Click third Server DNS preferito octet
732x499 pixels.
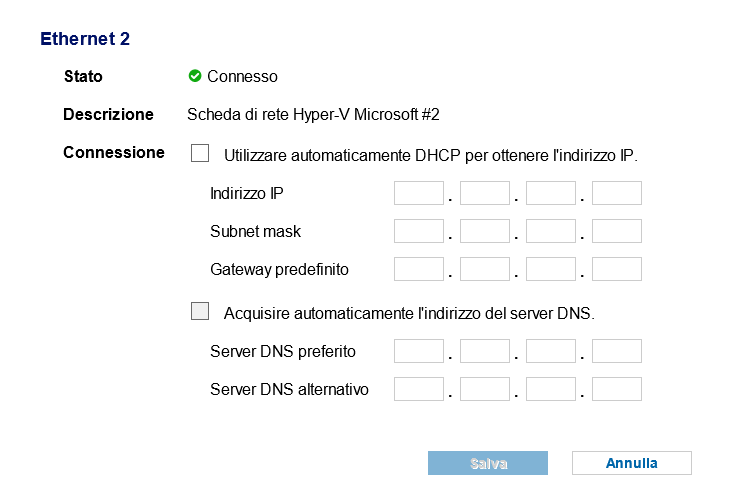[551, 351]
